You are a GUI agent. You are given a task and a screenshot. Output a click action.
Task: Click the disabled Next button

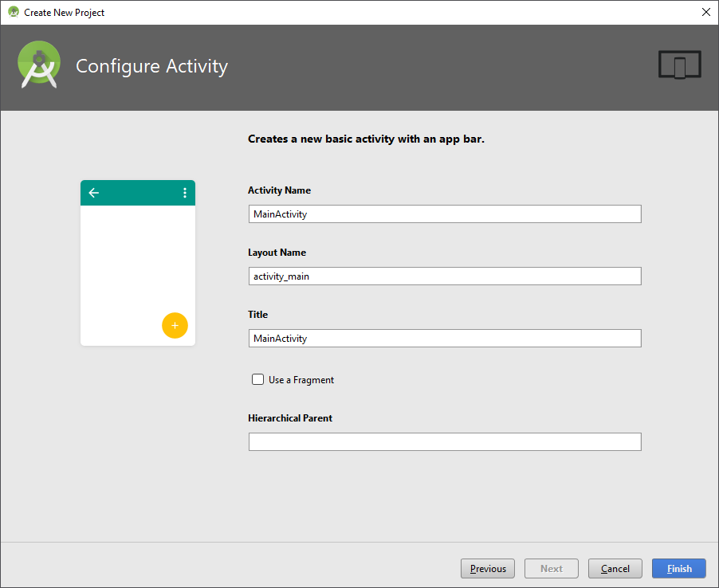click(552, 569)
